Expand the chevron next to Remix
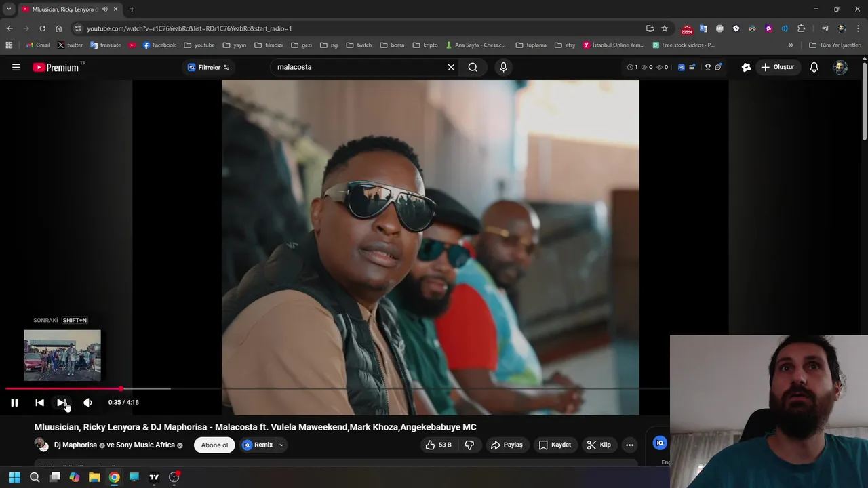 [281, 445]
